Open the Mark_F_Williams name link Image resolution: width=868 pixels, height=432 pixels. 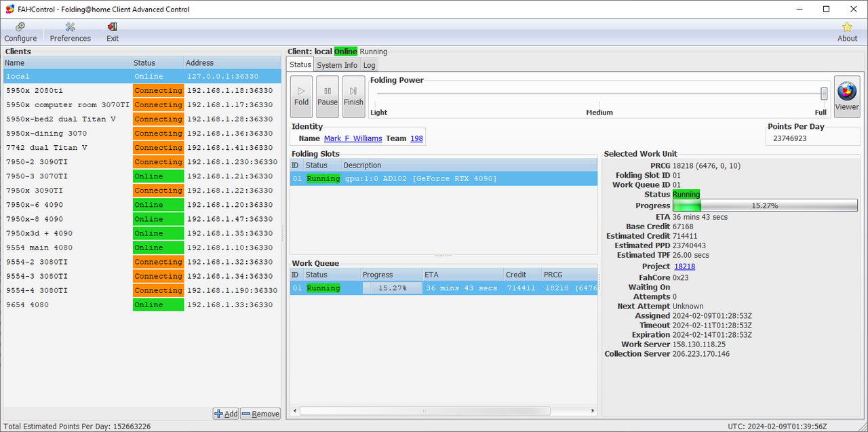353,138
